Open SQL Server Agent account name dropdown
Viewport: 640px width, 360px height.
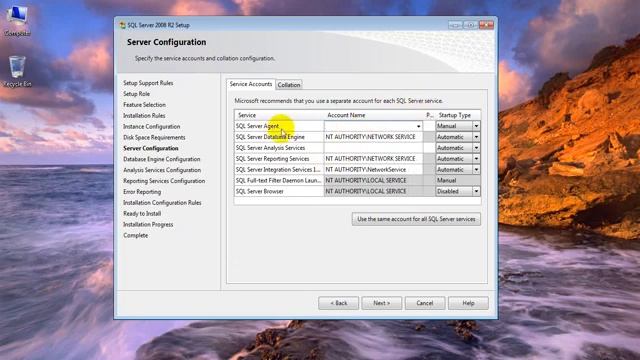tap(418, 126)
